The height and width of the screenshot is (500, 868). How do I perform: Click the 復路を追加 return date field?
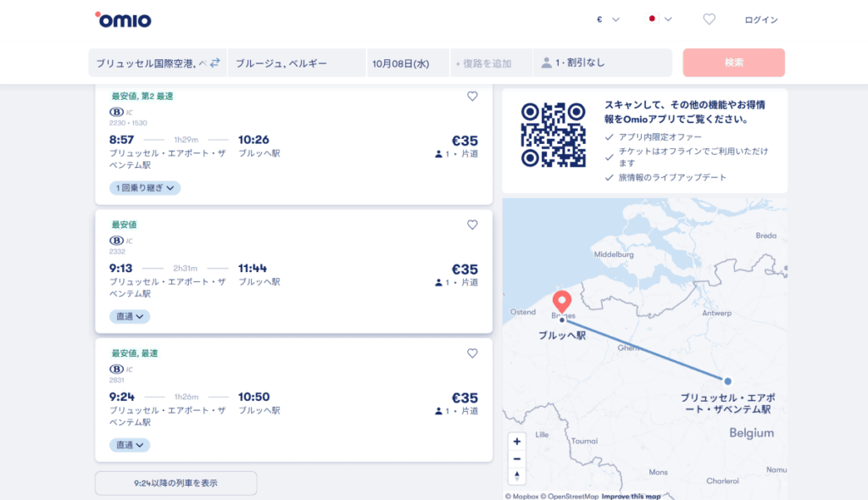click(x=490, y=63)
